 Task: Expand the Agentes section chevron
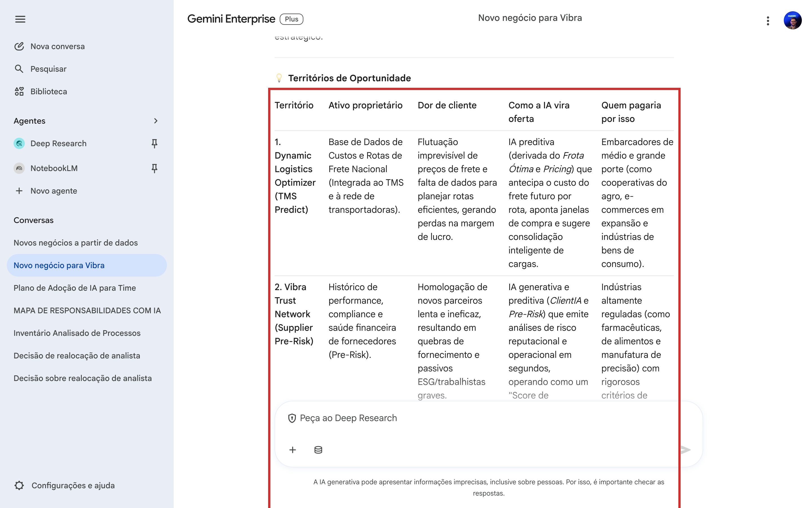(156, 121)
